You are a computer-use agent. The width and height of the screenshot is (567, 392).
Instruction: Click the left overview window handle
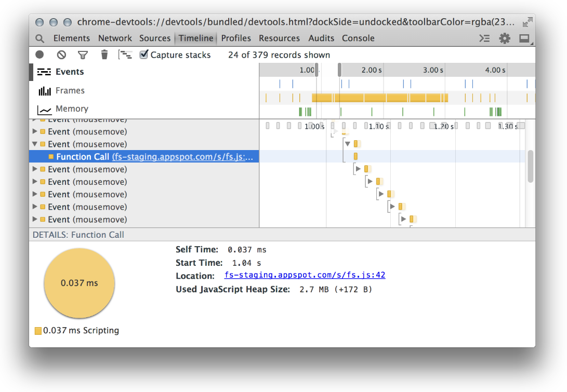(x=317, y=70)
